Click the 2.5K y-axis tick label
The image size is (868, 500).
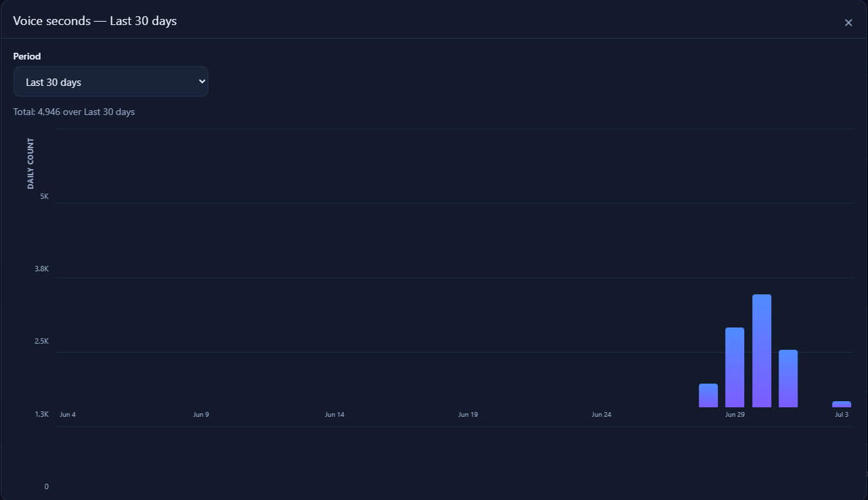[x=42, y=341]
